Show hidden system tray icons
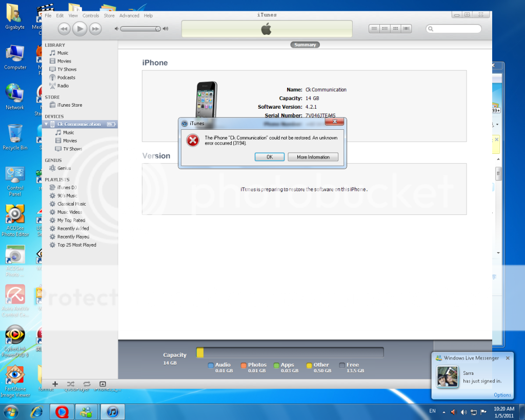Viewport: 525px width, 420px height. tap(444, 412)
